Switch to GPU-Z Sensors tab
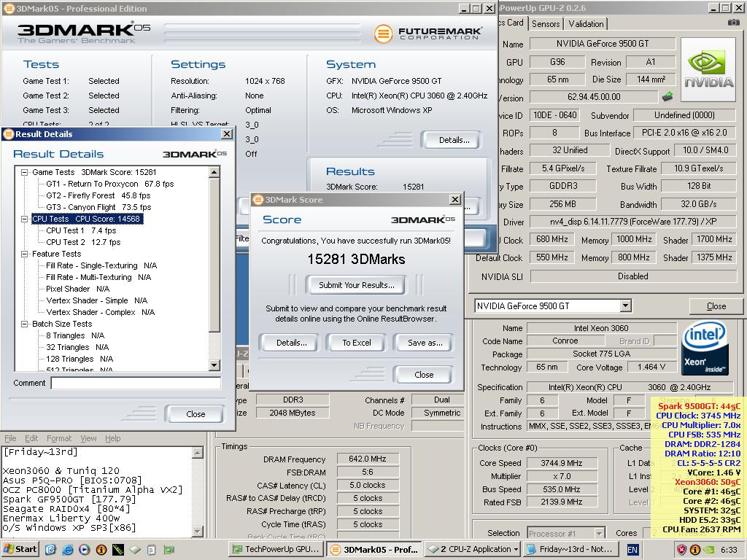 pos(546,24)
